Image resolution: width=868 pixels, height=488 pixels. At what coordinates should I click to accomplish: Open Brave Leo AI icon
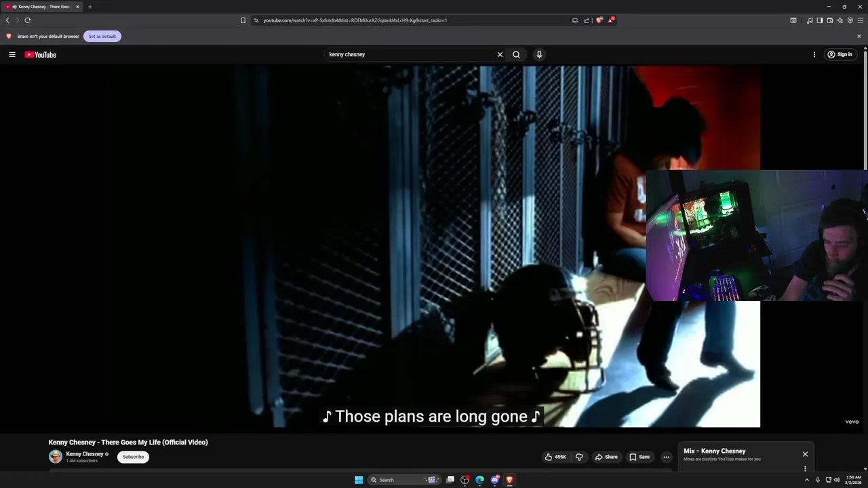click(840, 20)
